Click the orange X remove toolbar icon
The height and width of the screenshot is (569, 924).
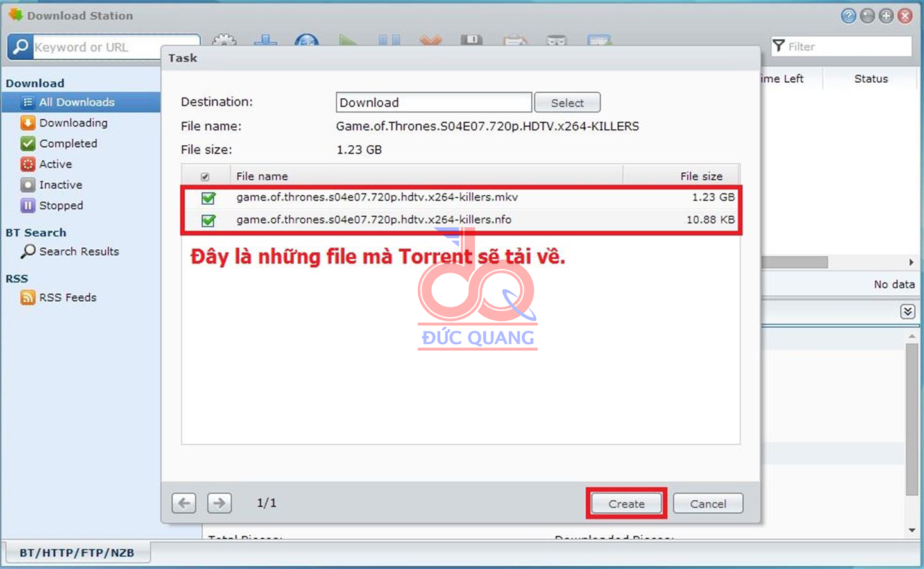tap(431, 40)
